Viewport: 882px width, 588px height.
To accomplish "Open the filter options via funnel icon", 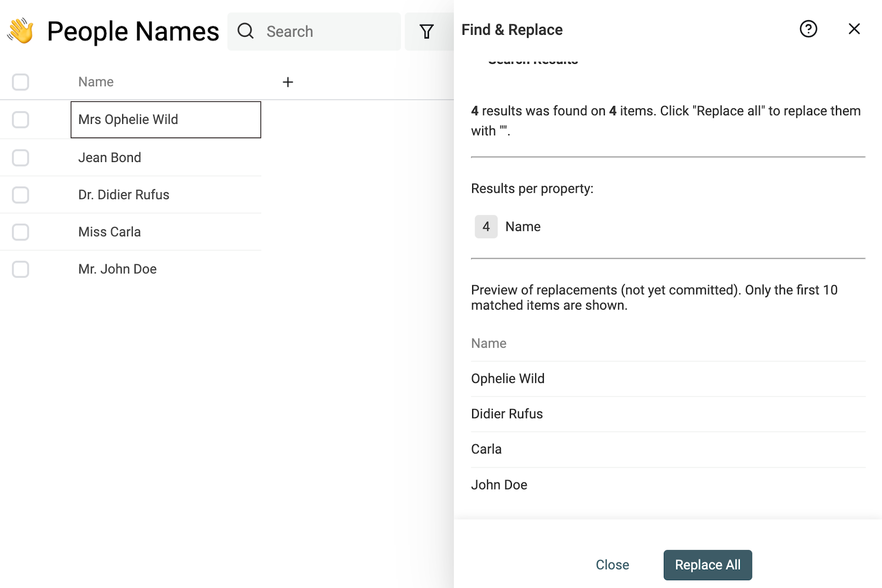I will pyautogui.click(x=426, y=31).
